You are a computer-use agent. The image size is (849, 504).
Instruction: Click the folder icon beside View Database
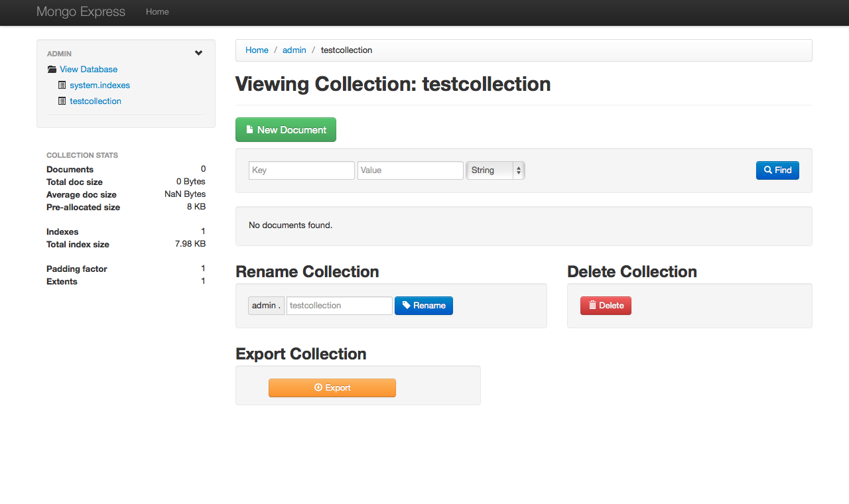(52, 70)
